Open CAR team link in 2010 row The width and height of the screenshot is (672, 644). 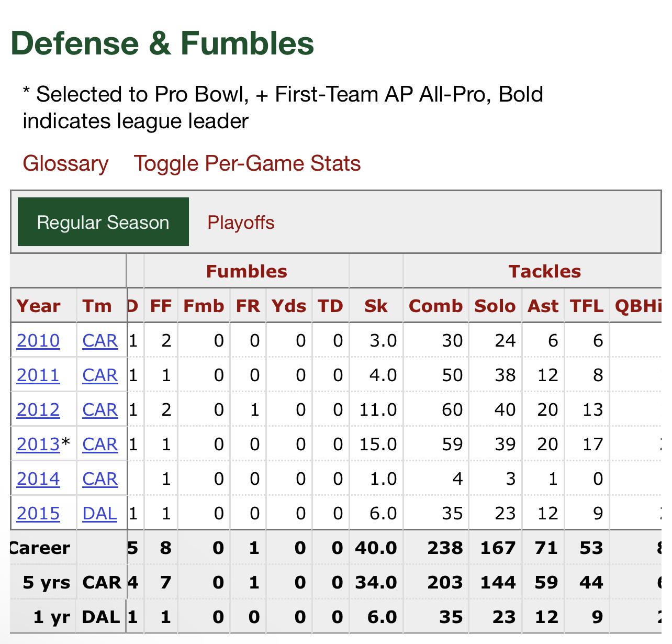(100, 341)
